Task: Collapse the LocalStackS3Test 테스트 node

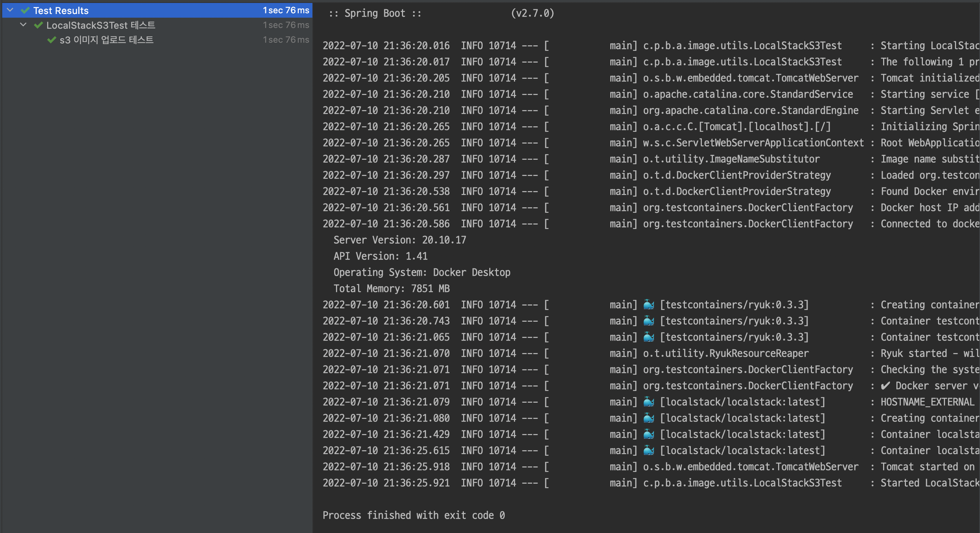Action: (x=23, y=25)
